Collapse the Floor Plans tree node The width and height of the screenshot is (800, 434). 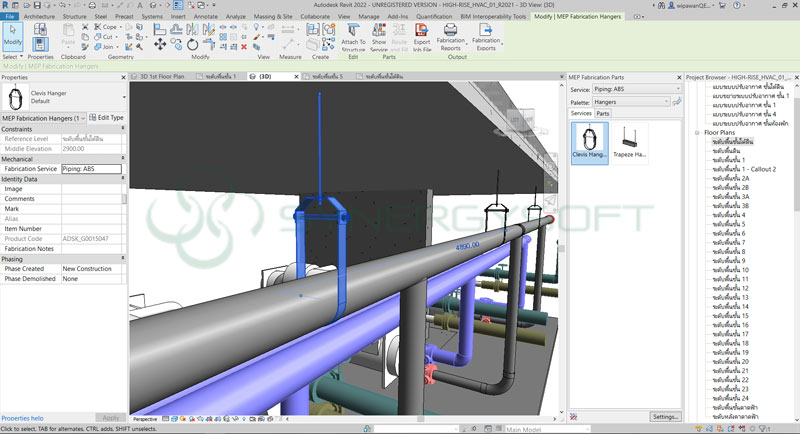click(697, 132)
